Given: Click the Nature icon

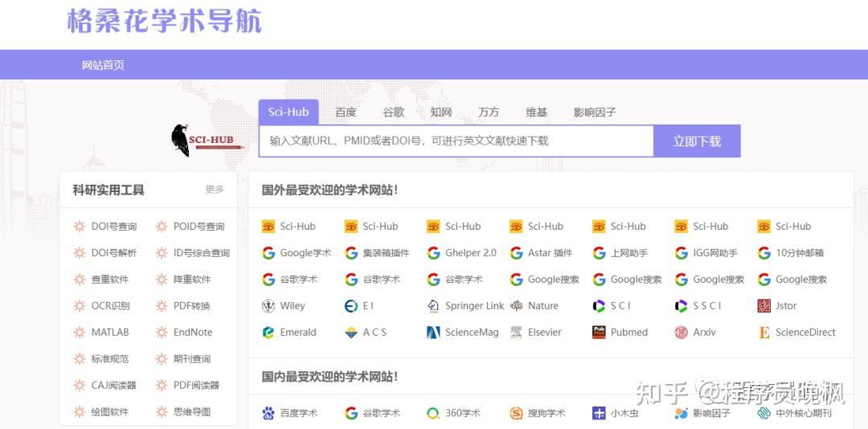Looking at the screenshot, I should tap(517, 306).
